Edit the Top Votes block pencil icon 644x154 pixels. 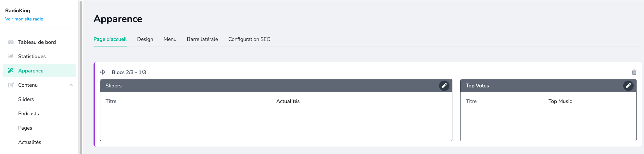coord(628,85)
